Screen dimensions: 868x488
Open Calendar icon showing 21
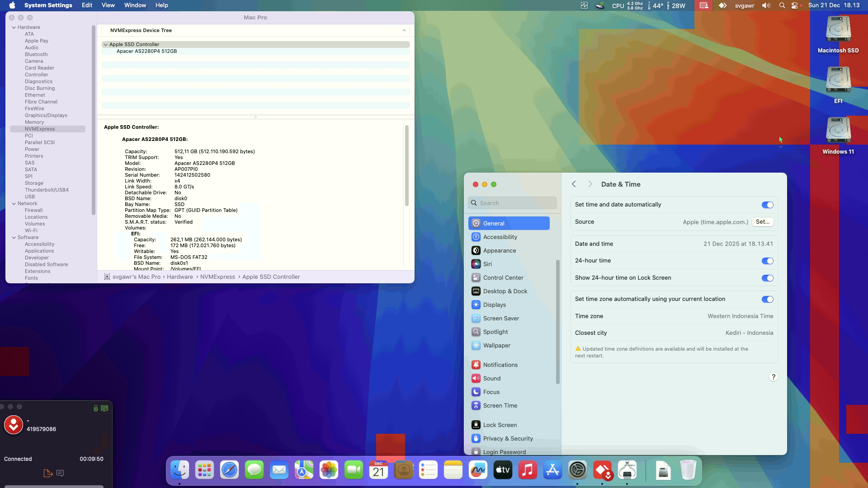point(378,470)
